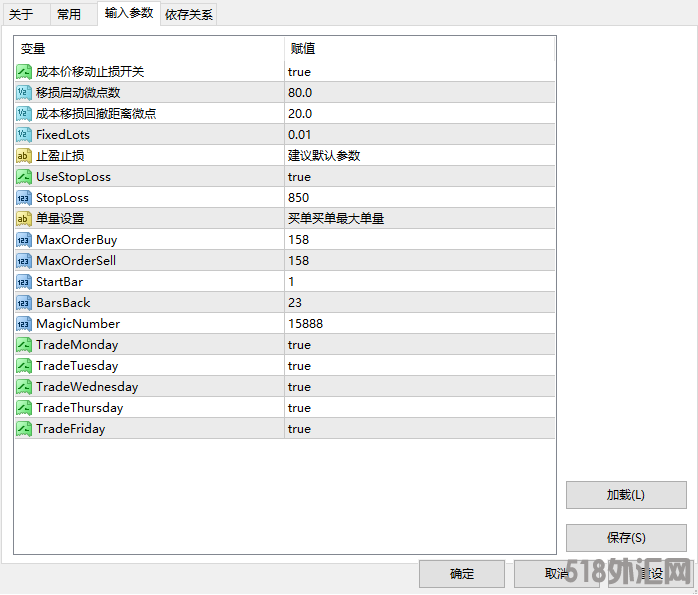Click the 变量 column header
This screenshot has width=698, height=595.
tap(149, 48)
